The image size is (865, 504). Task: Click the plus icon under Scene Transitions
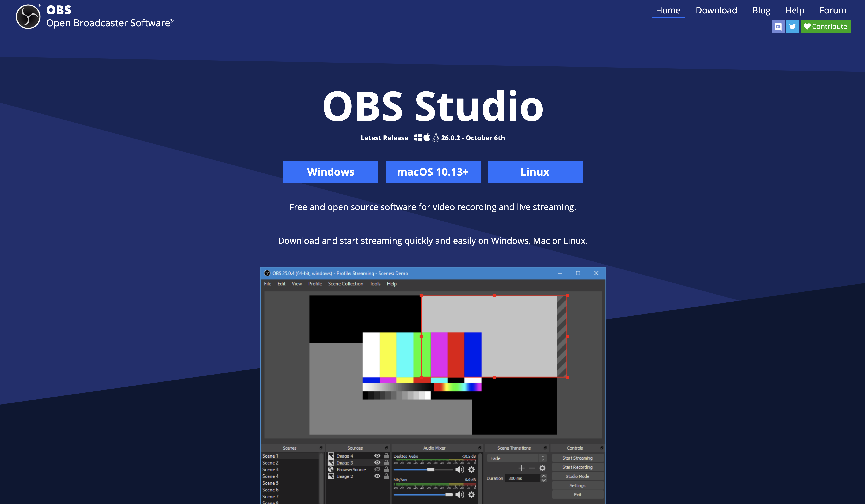(521, 468)
